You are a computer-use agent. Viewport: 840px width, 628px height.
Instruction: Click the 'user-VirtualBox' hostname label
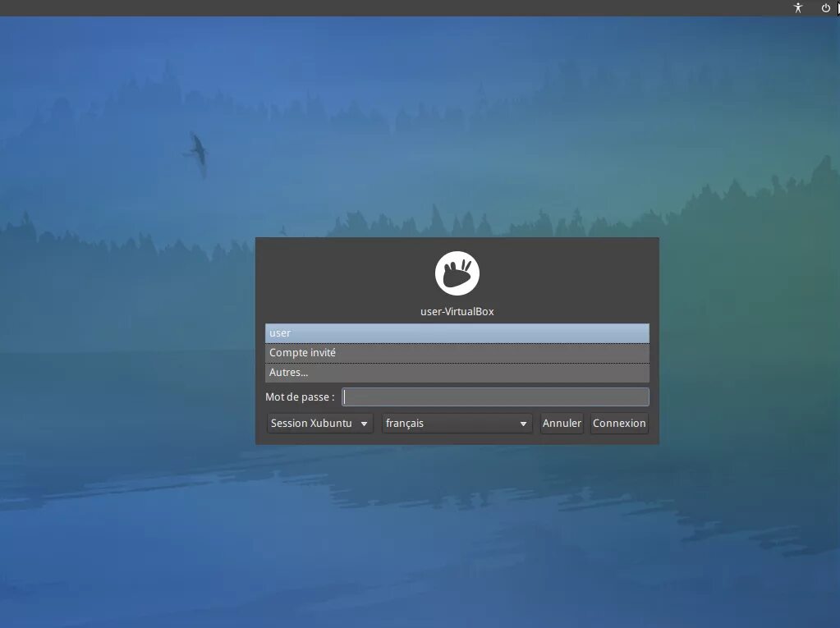coord(457,311)
